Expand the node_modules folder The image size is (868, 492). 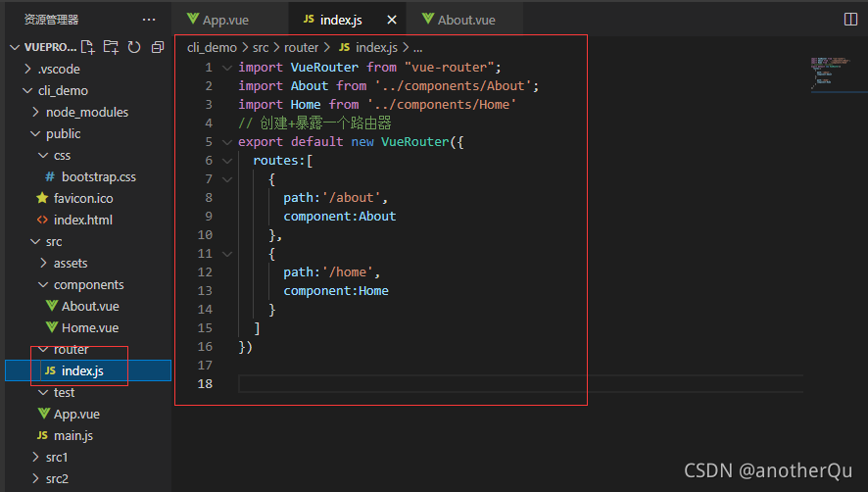(35, 113)
